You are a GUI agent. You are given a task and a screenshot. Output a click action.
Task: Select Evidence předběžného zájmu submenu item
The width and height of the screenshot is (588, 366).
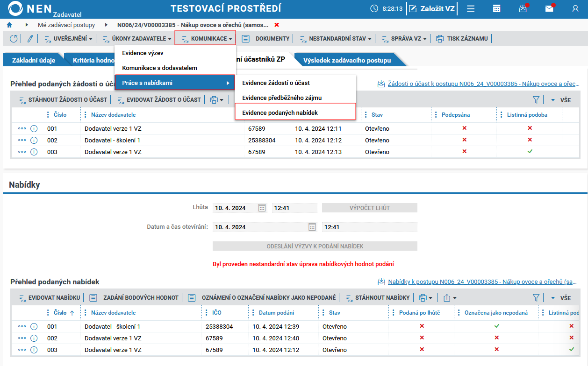tap(296, 98)
